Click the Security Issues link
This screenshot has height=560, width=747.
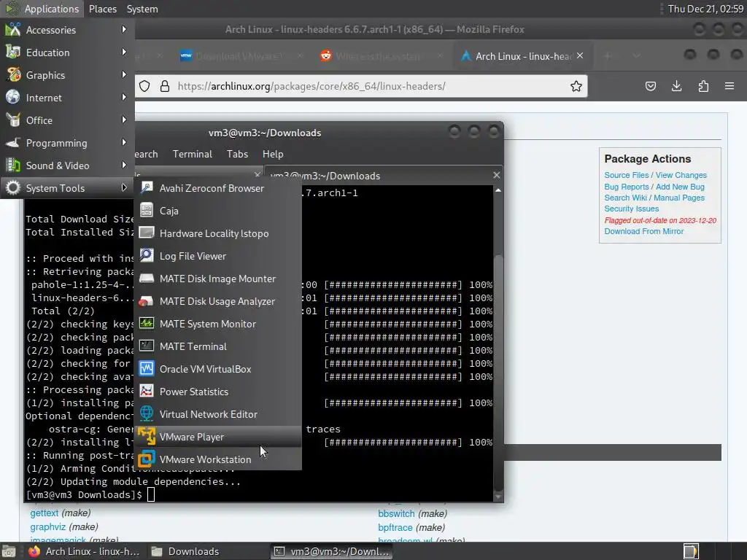(632, 209)
